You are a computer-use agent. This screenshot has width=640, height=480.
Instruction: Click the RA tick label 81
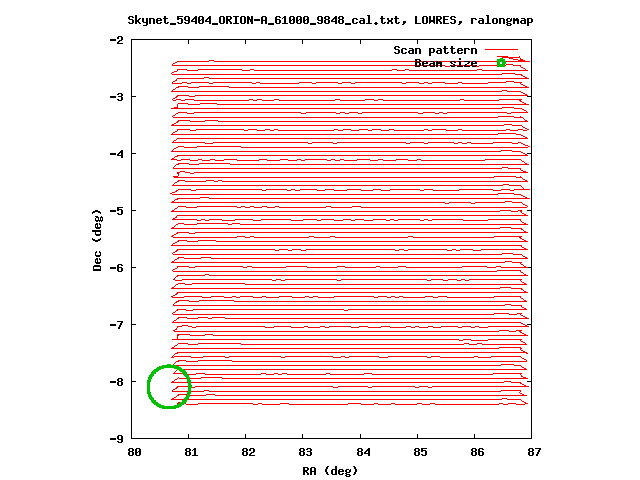pyautogui.click(x=191, y=452)
